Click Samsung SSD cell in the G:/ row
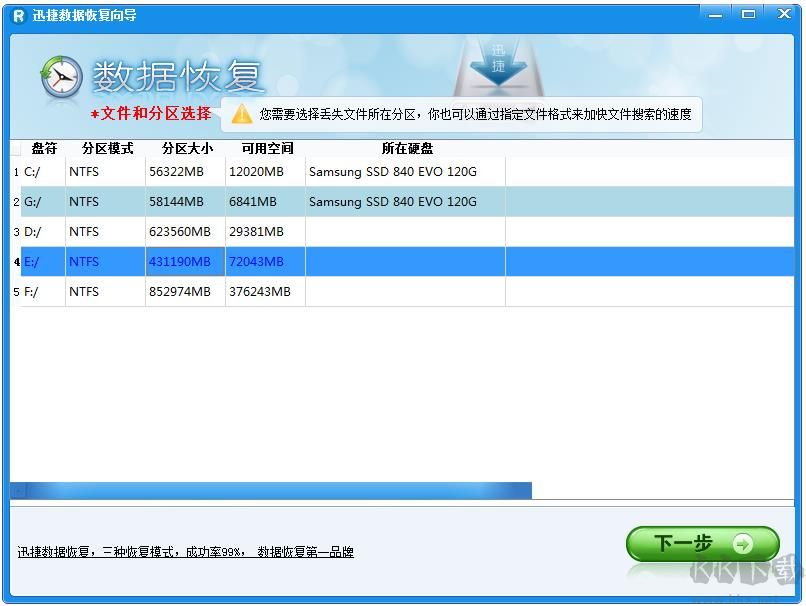 click(405, 201)
